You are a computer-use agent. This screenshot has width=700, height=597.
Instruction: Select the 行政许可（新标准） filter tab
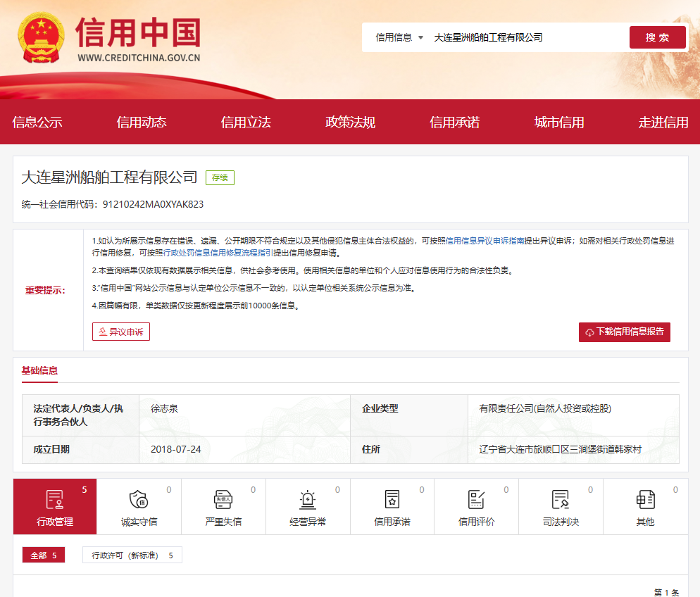(132, 555)
